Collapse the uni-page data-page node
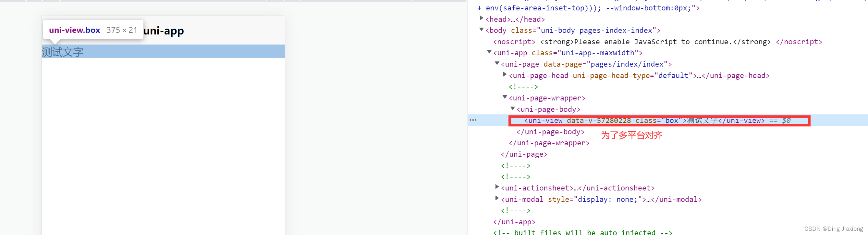 point(497,63)
